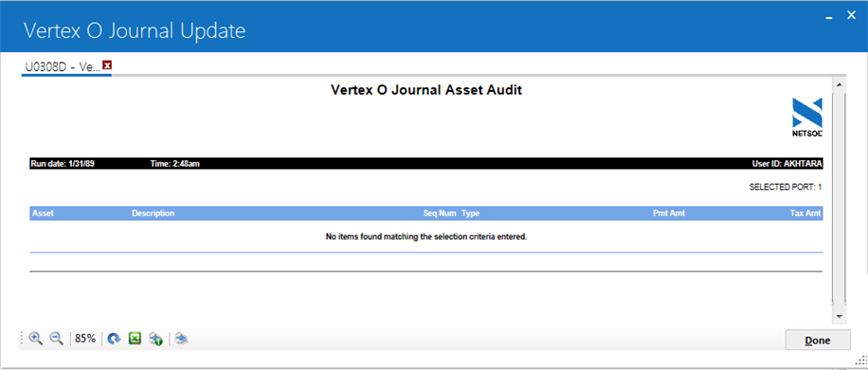Click the Tax Amt column header
The image size is (868, 370).
click(x=805, y=213)
